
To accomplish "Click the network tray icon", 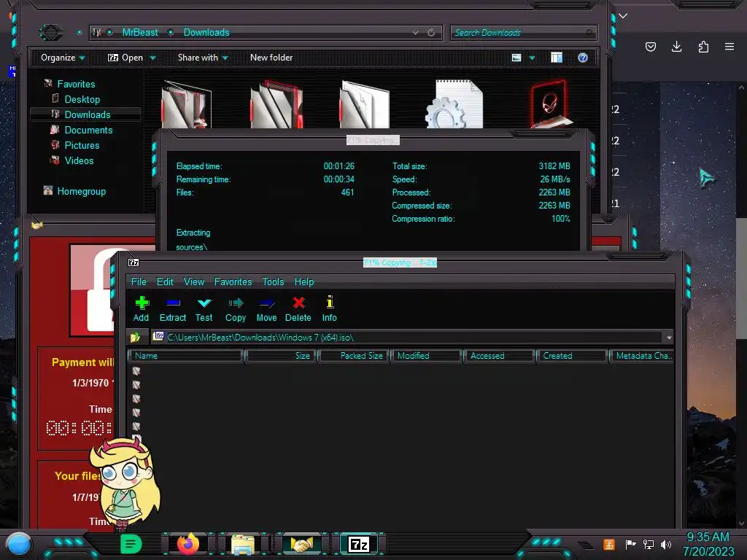I will [649, 544].
